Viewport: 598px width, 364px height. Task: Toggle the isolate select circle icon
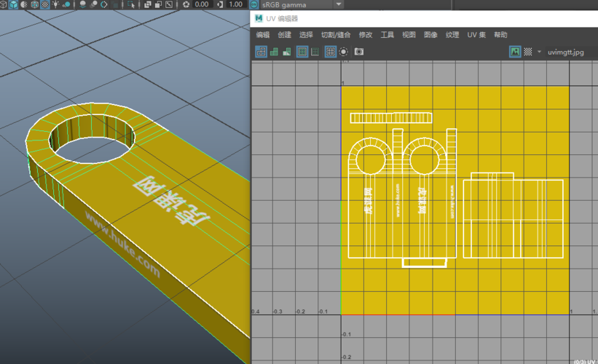[x=344, y=52]
